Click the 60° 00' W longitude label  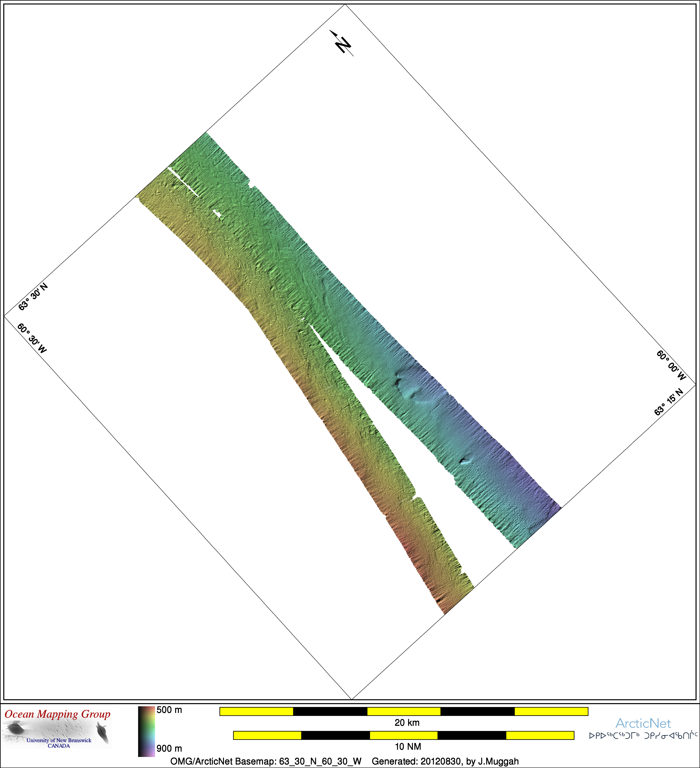[x=671, y=365]
